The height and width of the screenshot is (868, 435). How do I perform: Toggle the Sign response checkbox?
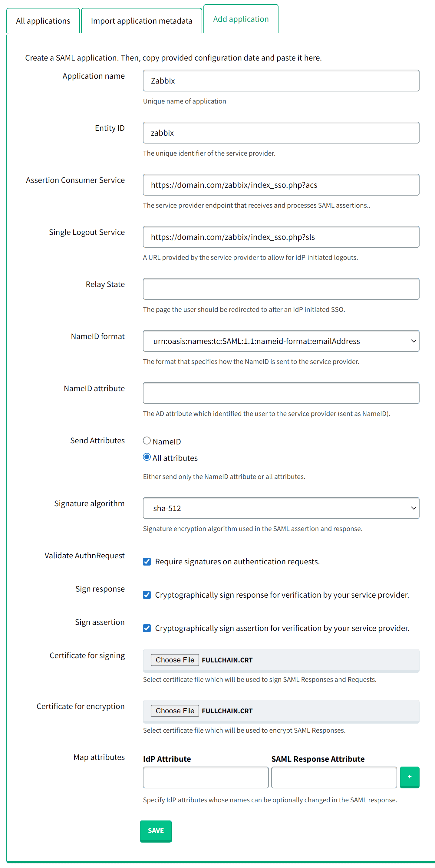[x=147, y=595]
